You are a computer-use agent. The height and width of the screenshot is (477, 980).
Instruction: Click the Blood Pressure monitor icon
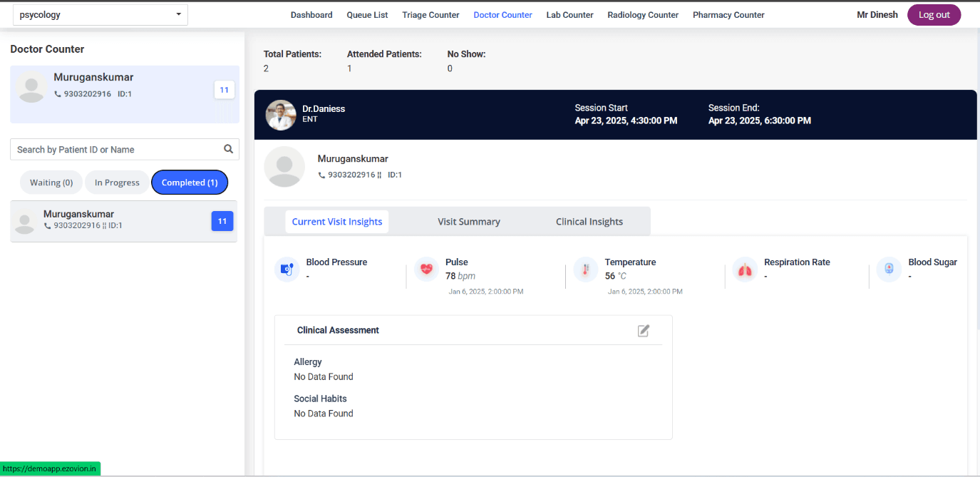pyautogui.click(x=287, y=270)
